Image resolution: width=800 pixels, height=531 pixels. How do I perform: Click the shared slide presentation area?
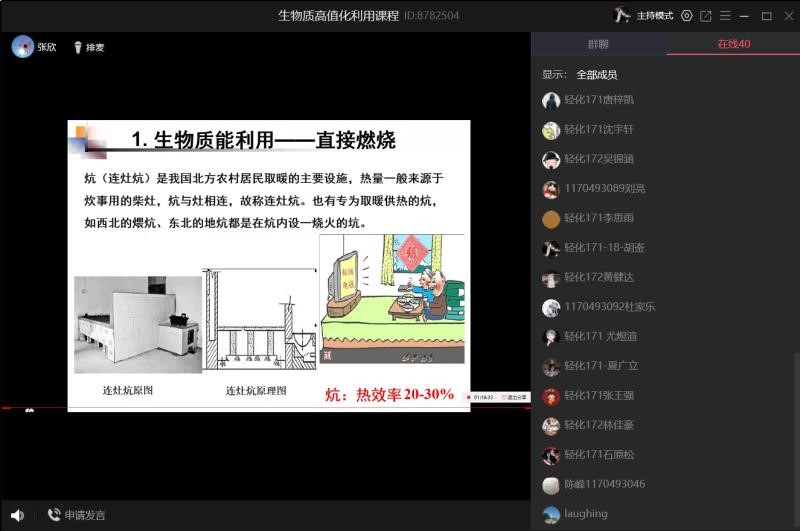tap(268, 265)
